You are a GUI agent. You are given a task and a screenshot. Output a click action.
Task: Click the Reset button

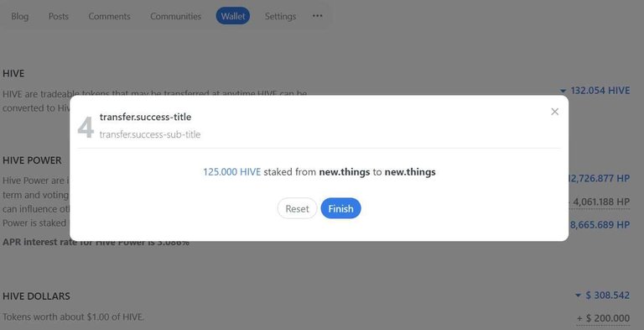pos(297,208)
